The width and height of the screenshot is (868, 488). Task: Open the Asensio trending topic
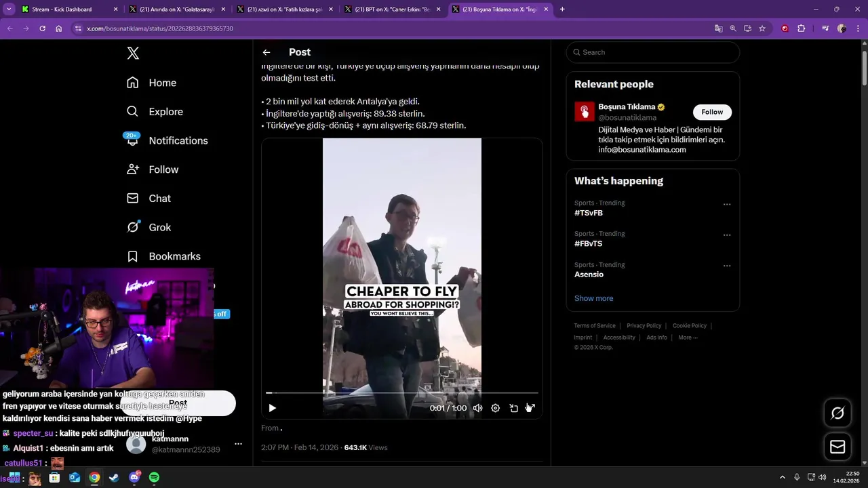589,274
